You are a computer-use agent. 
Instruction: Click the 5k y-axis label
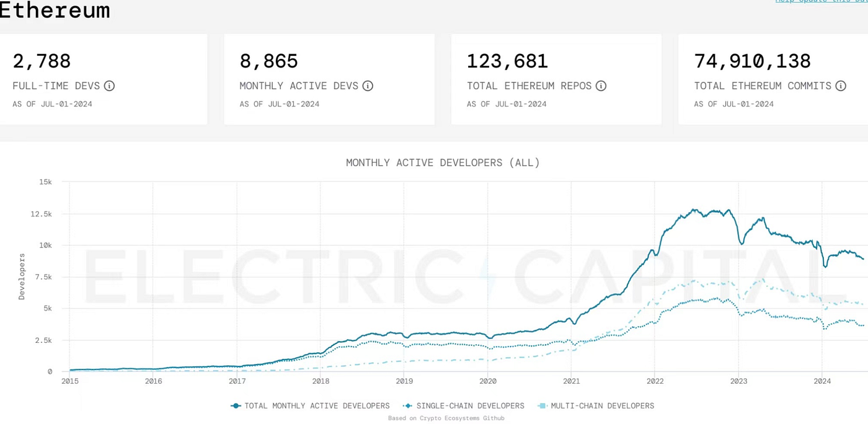click(48, 309)
